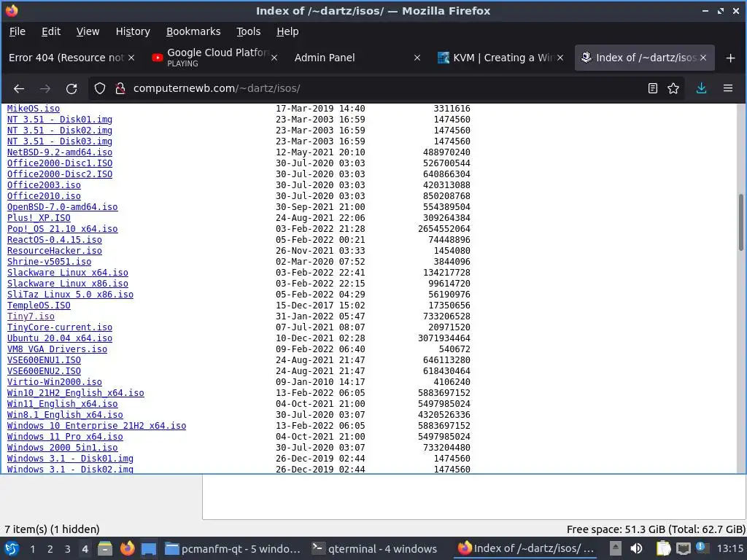The width and height of the screenshot is (747, 560).
Task: Click the show desktop icon in taskbar
Action: pos(149,549)
